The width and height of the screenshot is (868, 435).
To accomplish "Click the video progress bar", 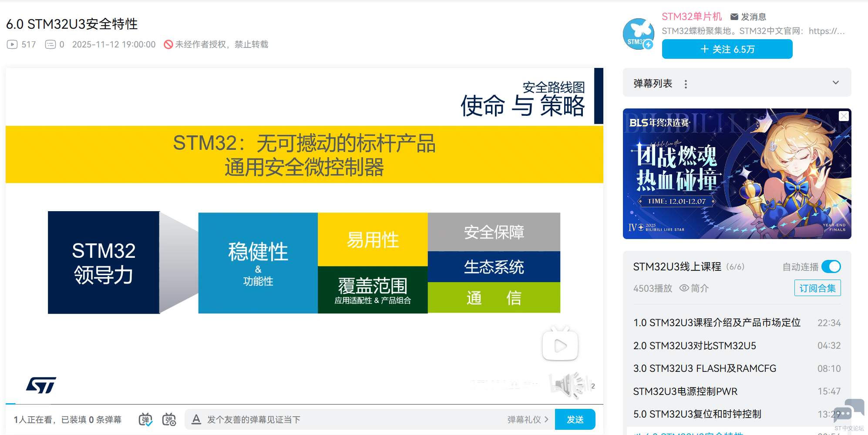I will 304,404.
